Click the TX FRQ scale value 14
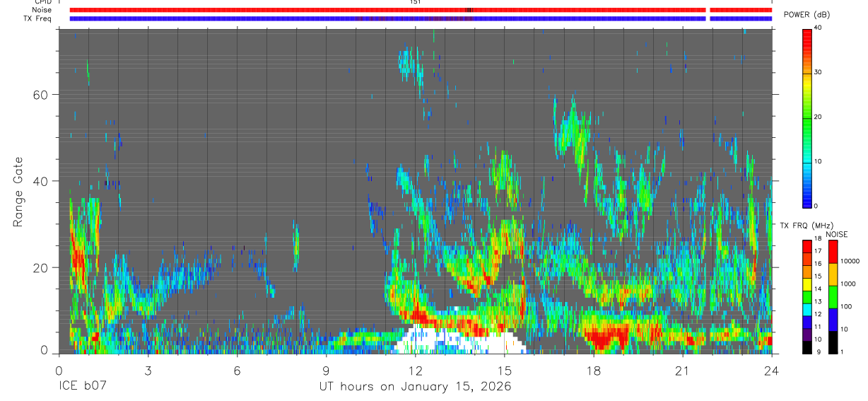 pos(818,289)
